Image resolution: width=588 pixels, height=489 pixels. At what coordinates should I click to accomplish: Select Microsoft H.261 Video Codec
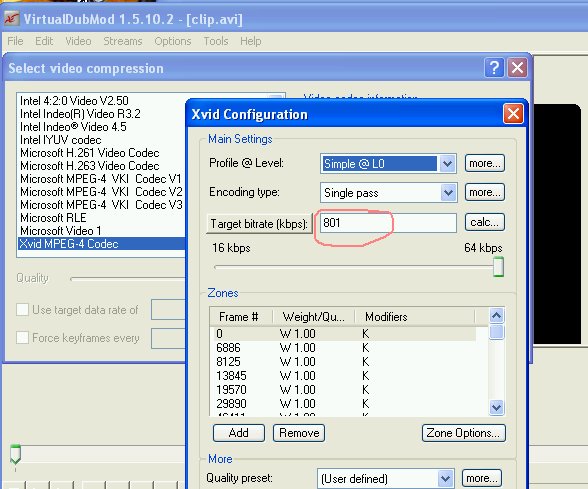(x=90, y=153)
